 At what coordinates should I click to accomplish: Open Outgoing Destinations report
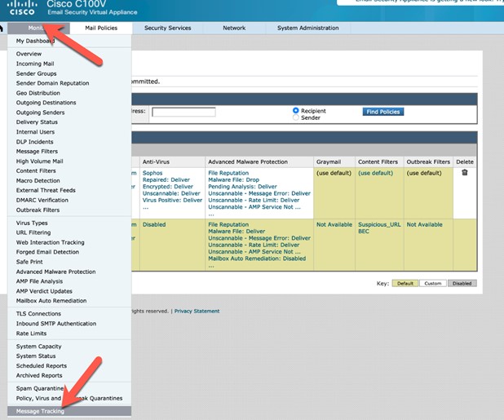tap(46, 103)
